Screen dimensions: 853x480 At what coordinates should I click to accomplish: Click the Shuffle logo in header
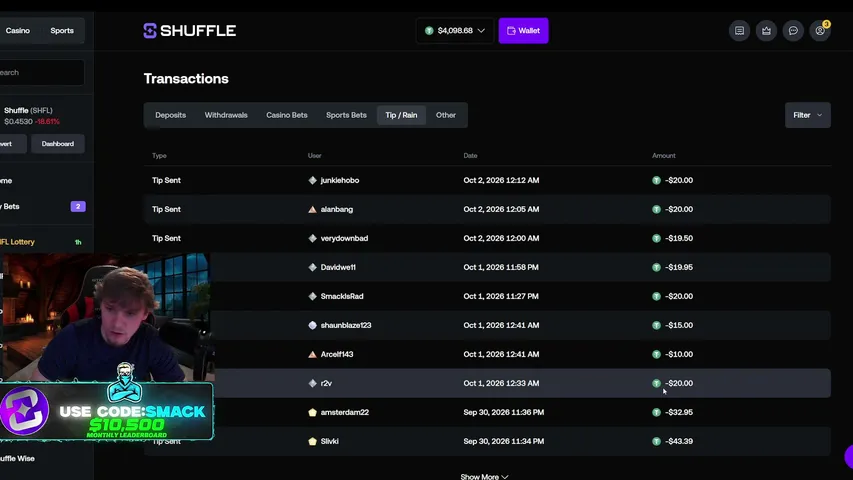click(x=189, y=30)
